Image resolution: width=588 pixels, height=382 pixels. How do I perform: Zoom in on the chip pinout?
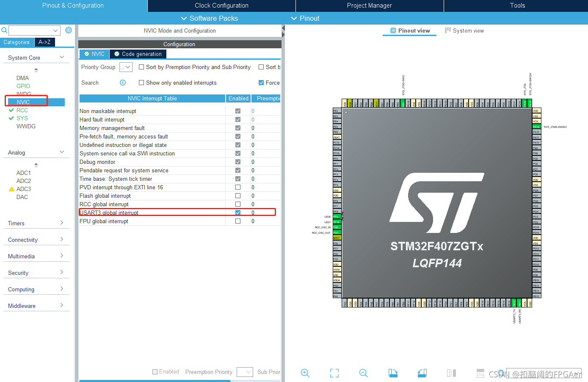click(x=305, y=373)
